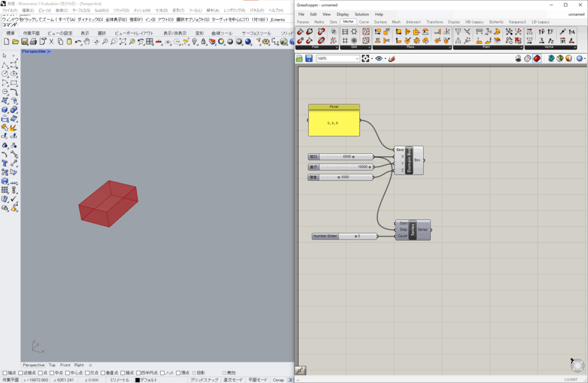Expand the Grasshopper preview eye dropdown arrow

pos(385,59)
